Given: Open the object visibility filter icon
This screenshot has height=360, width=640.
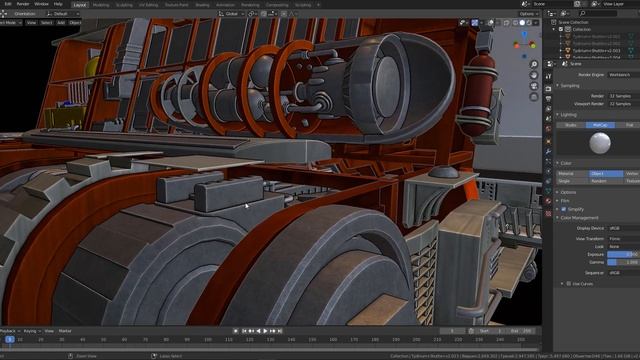Looking at the screenshot, I should 463,23.
